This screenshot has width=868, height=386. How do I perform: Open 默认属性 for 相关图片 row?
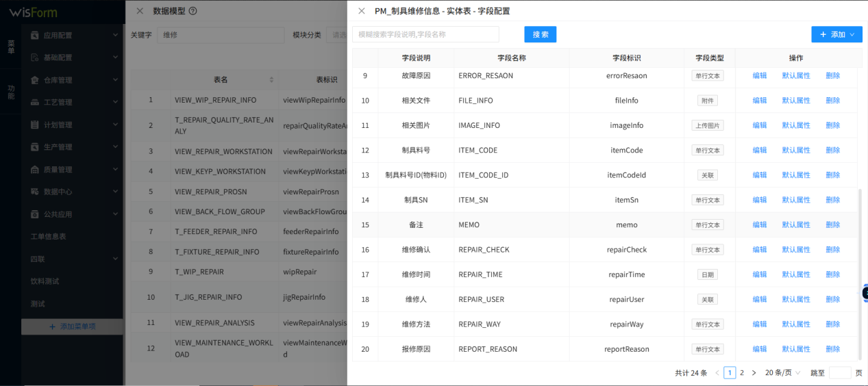[x=796, y=125]
